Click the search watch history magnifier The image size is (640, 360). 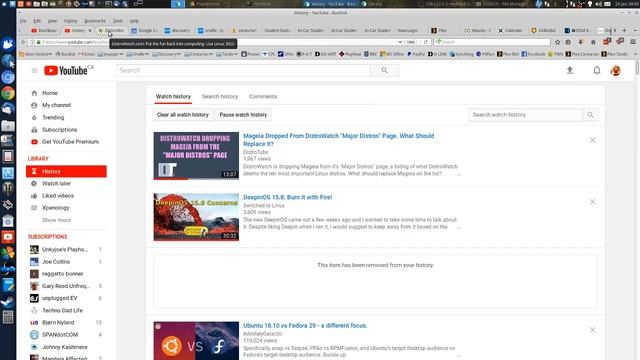click(x=590, y=115)
